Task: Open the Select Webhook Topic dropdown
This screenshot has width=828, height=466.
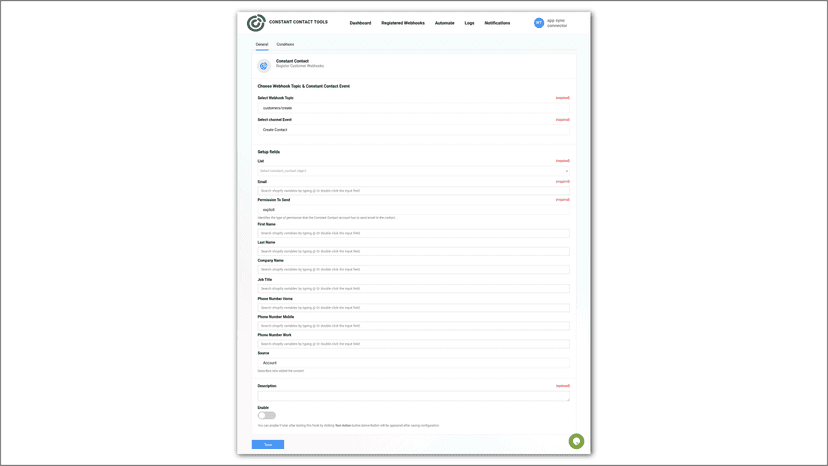Action: (413, 108)
